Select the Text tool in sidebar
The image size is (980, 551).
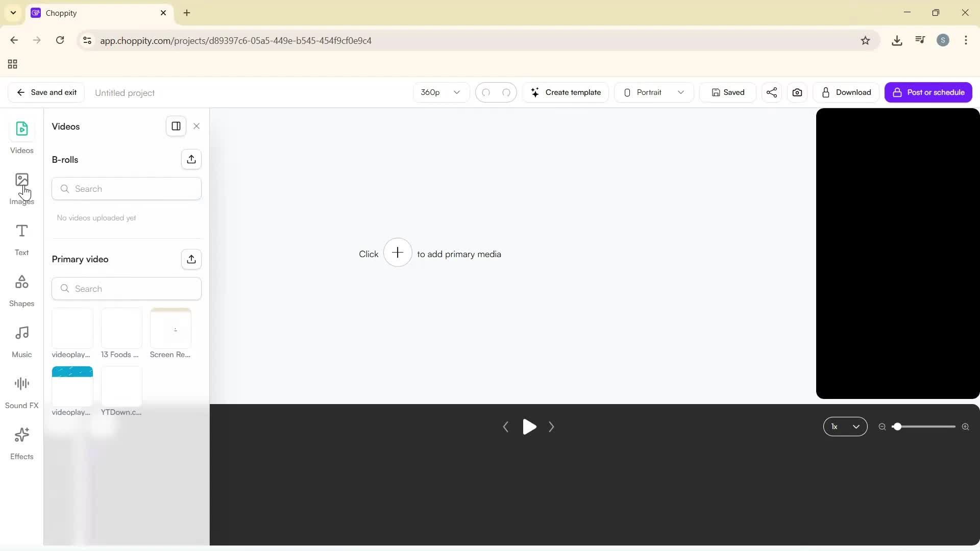point(21,238)
